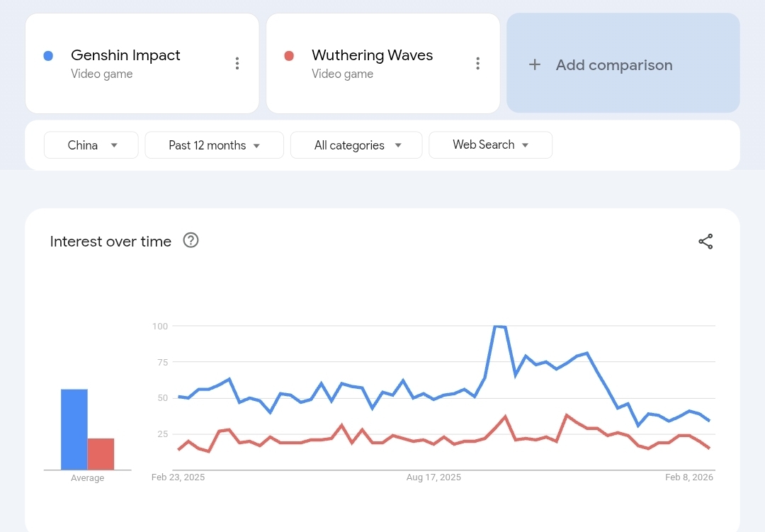Click the blue Genshin Impact average bar

(x=74, y=429)
